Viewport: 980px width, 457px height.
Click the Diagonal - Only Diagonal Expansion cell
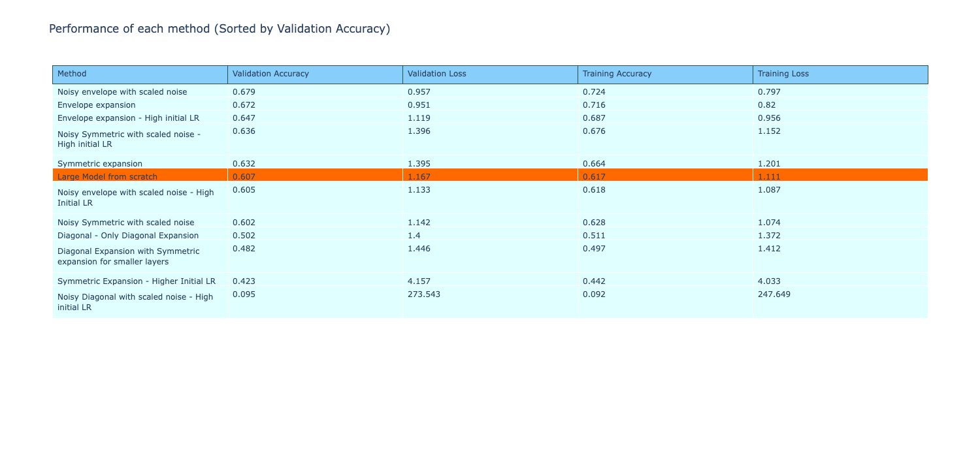[x=128, y=235]
